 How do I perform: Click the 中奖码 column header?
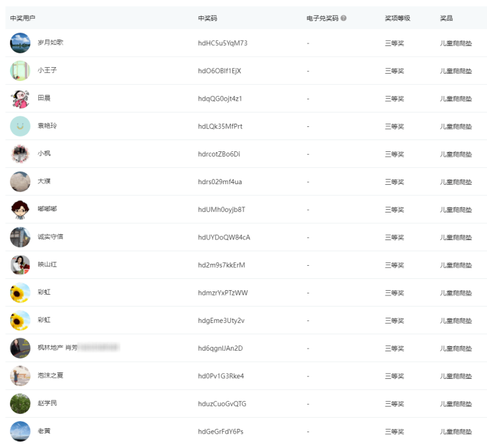pyautogui.click(x=207, y=18)
